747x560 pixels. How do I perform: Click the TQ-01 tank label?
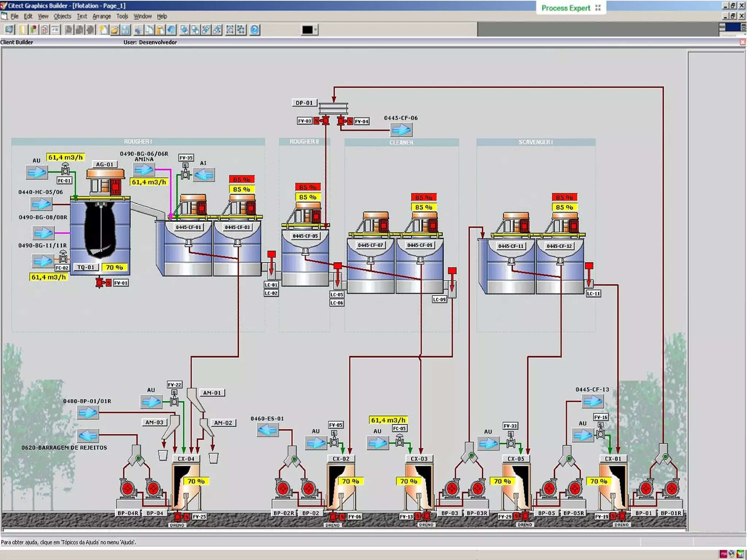(86, 267)
